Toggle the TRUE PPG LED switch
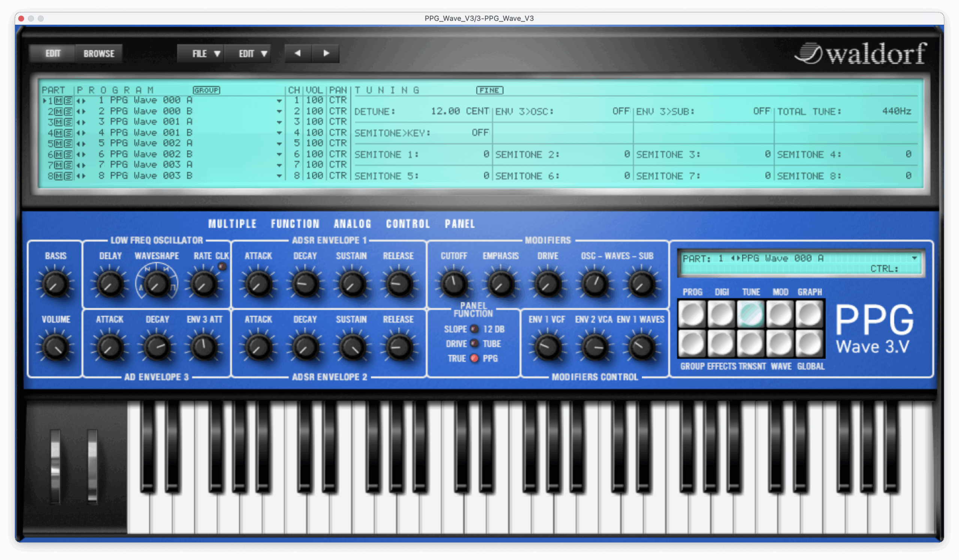 [x=475, y=358]
